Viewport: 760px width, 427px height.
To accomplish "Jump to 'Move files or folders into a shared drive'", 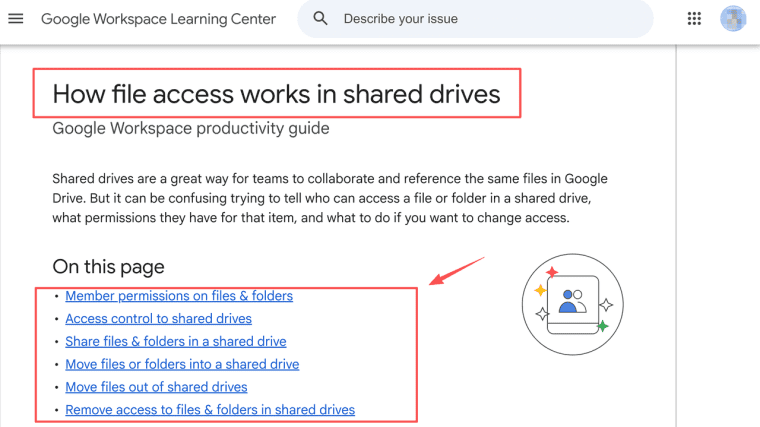I will click(182, 364).
